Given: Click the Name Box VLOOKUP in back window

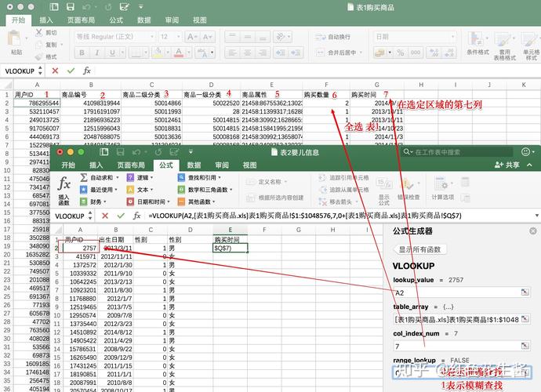Looking at the screenshot, I should (20, 71).
